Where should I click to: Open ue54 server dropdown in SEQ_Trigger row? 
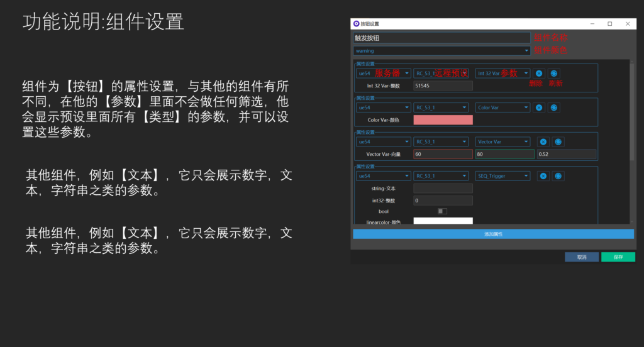click(383, 176)
